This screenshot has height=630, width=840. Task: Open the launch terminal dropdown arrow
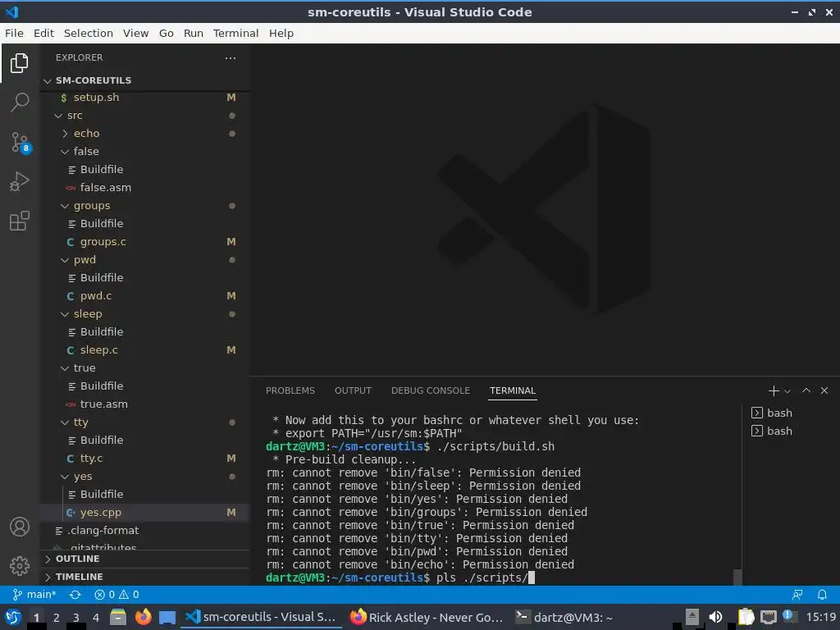point(787,391)
